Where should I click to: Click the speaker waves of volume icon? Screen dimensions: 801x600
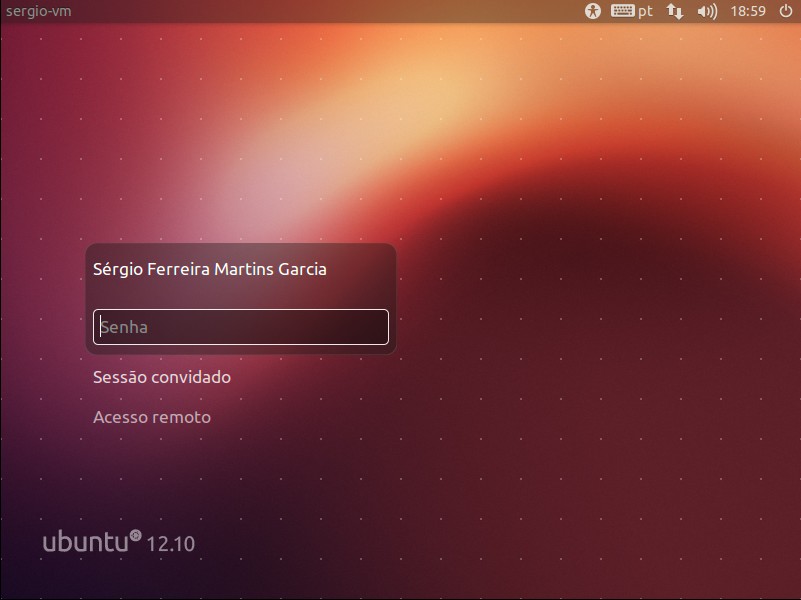tap(712, 11)
